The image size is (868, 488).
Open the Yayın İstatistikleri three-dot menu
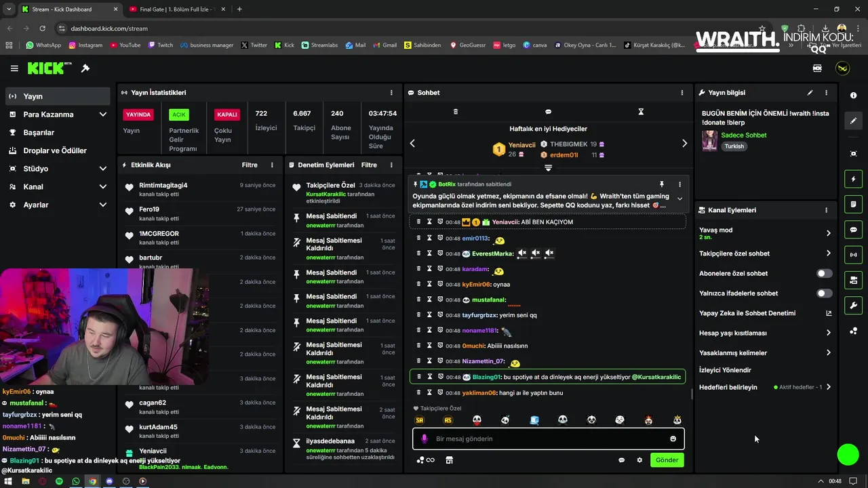391,93
